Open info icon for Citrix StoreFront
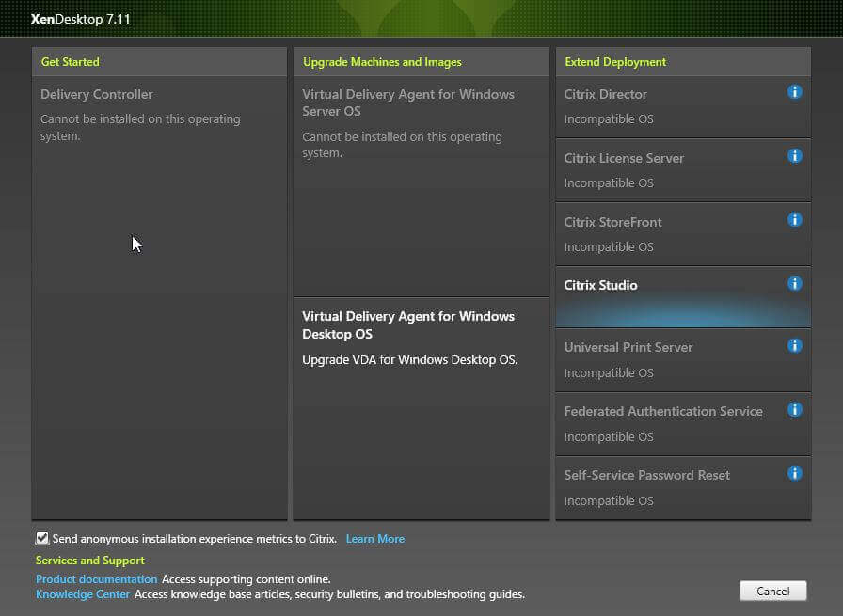Screen dimensions: 843x616 click(x=795, y=220)
